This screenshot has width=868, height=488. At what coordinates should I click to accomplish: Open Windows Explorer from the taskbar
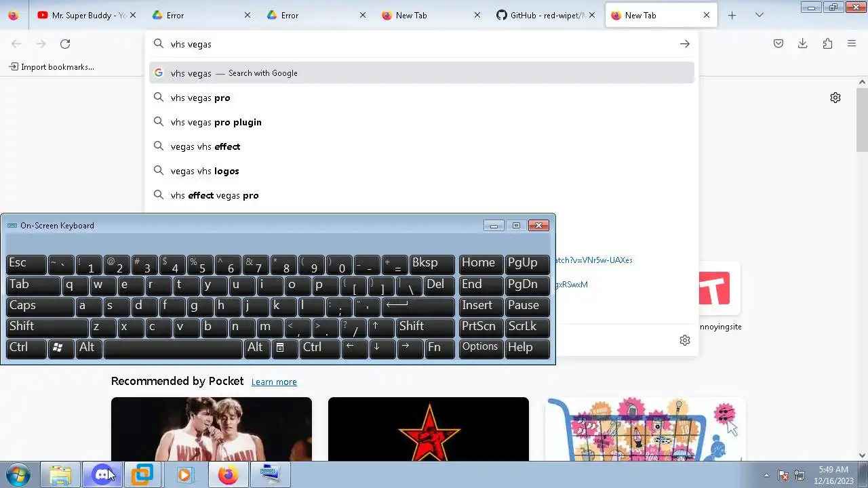(60, 475)
